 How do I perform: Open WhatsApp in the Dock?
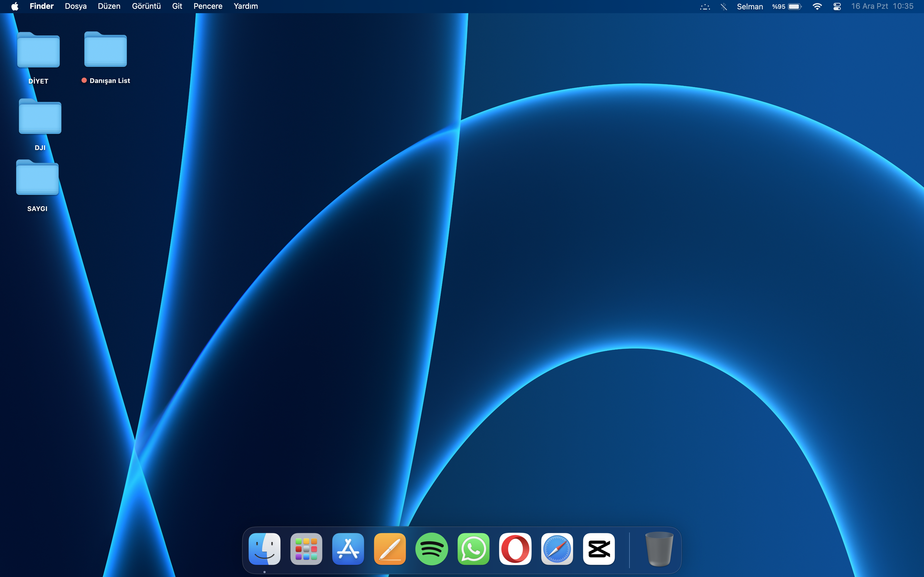tap(474, 549)
